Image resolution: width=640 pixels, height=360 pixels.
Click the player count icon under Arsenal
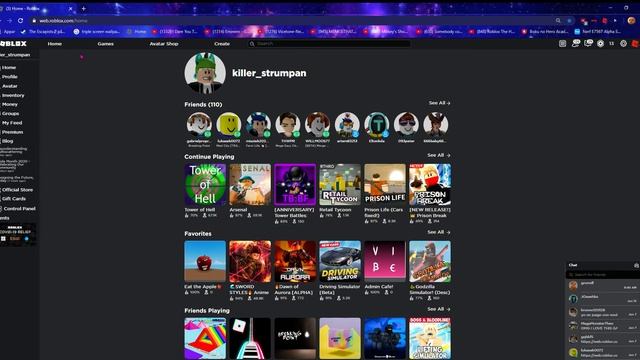(x=249, y=216)
